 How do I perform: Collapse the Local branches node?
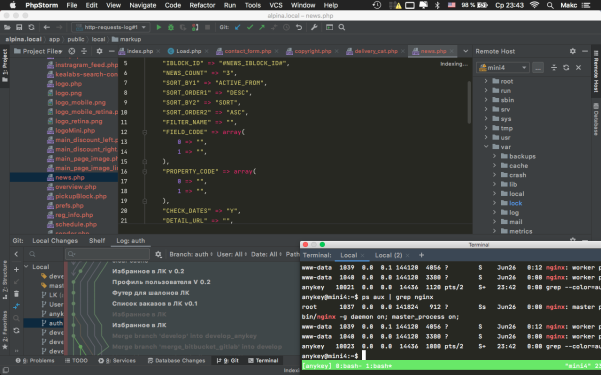[x=26, y=266]
